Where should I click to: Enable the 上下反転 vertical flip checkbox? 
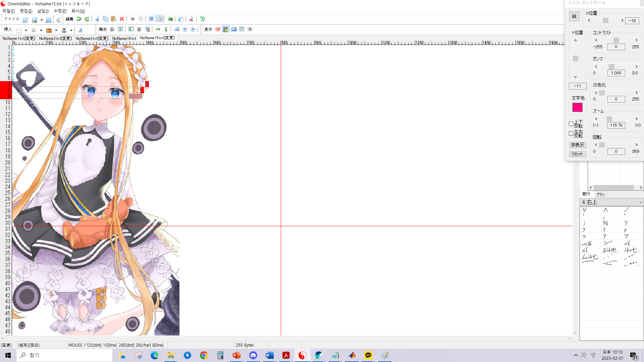click(x=571, y=124)
